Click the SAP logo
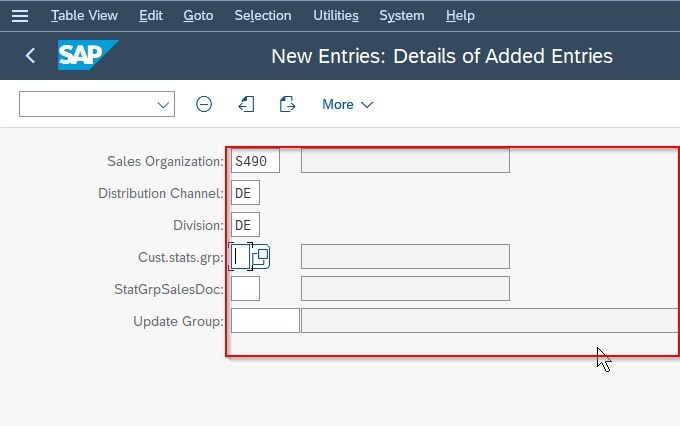680x426 pixels. tap(88, 55)
